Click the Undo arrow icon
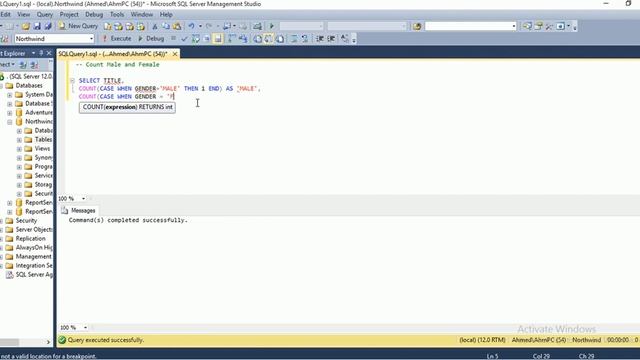 [x=191, y=26]
